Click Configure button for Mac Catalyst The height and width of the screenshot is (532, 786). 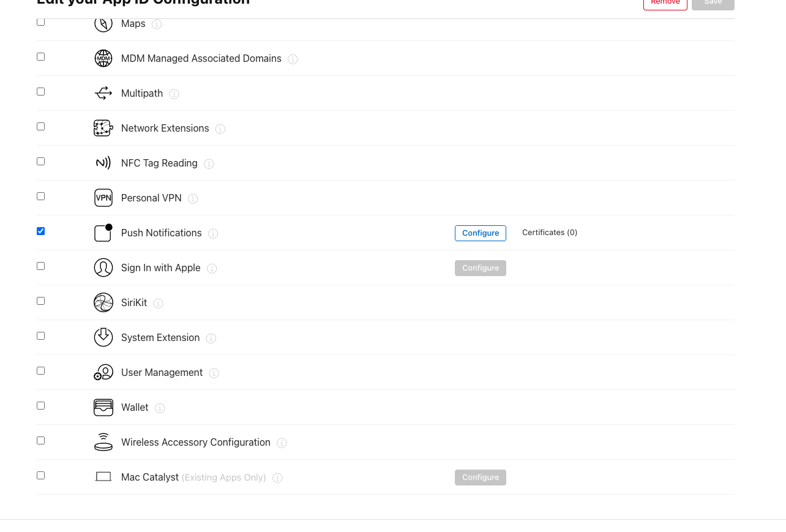[x=481, y=478]
